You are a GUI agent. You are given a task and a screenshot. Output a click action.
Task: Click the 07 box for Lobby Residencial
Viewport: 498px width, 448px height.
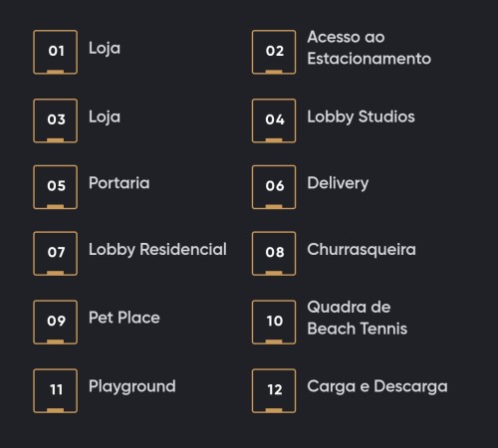[x=56, y=254]
